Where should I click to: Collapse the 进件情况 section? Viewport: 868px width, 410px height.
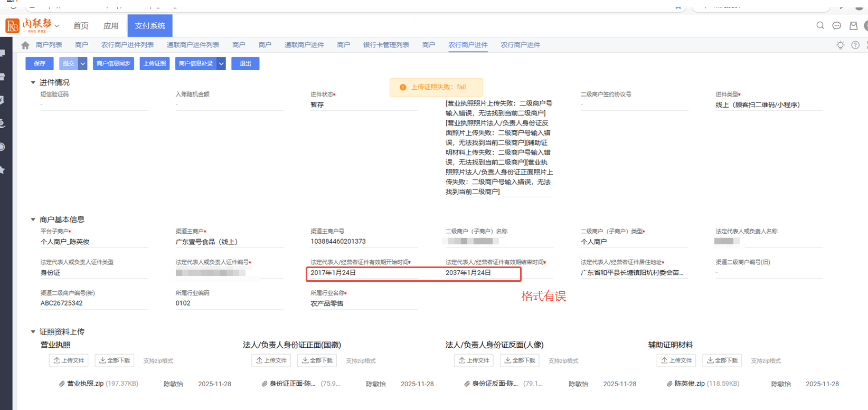pos(33,83)
